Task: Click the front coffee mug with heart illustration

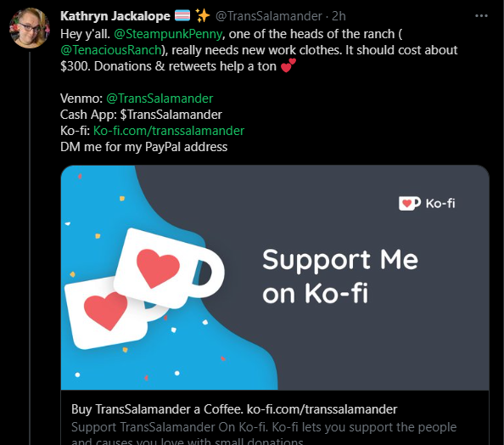Action: coord(169,268)
